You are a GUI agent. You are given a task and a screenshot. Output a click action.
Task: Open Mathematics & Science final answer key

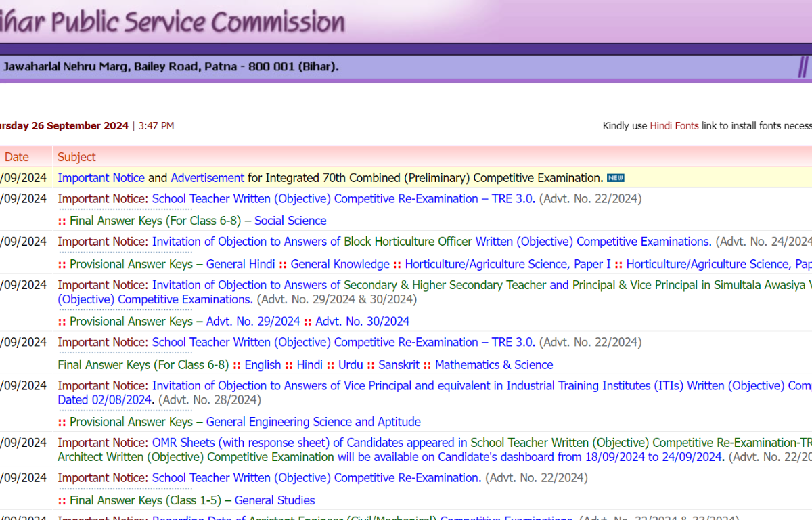coord(494,365)
